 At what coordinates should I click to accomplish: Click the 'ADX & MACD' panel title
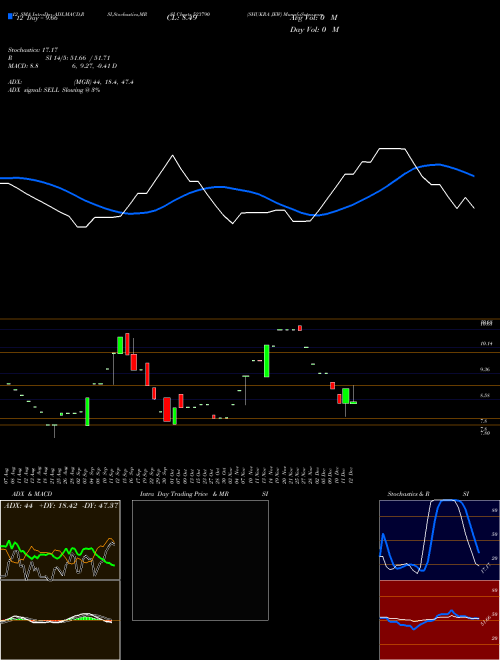coord(32,494)
